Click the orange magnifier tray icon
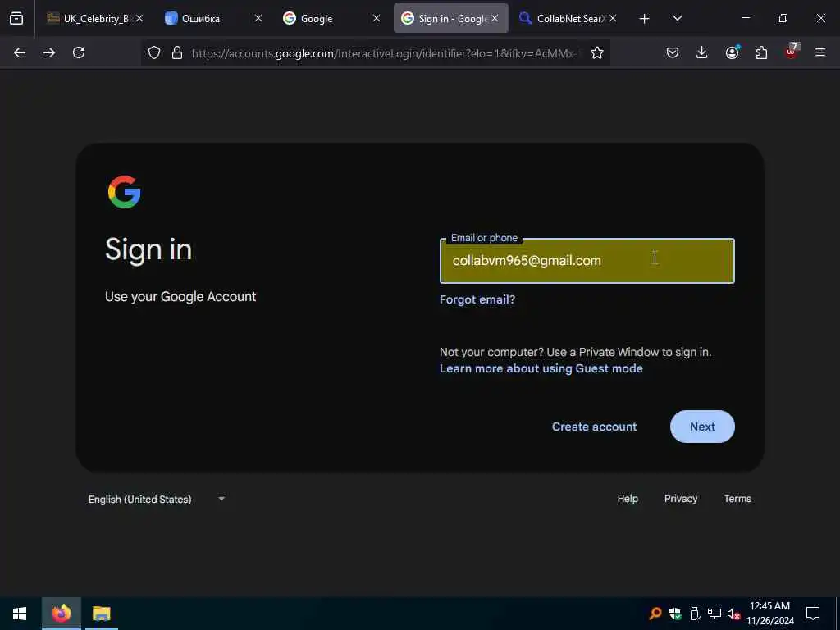 655,614
